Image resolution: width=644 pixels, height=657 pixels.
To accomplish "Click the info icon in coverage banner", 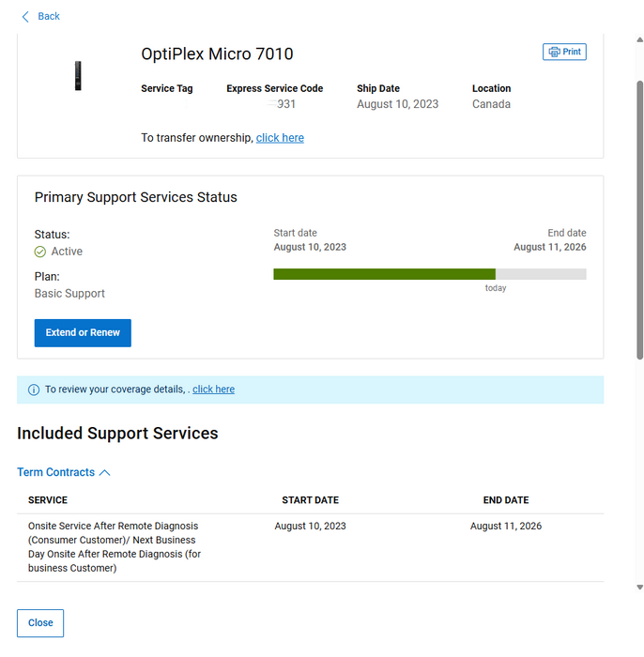I will tap(34, 390).
